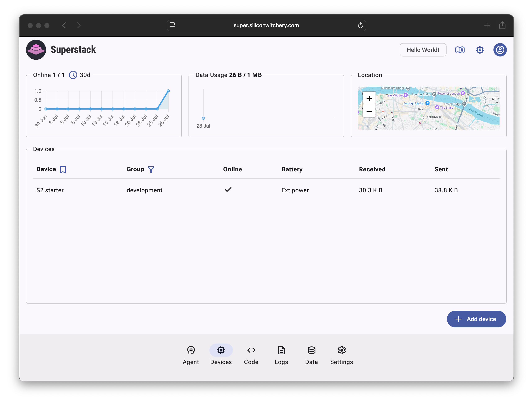532x400 pixels.
Task: Open a new browser tab with plus
Action: [487, 25]
